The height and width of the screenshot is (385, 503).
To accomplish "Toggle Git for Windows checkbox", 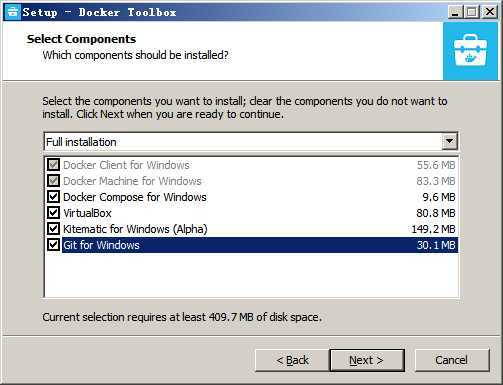I will (53, 245).
